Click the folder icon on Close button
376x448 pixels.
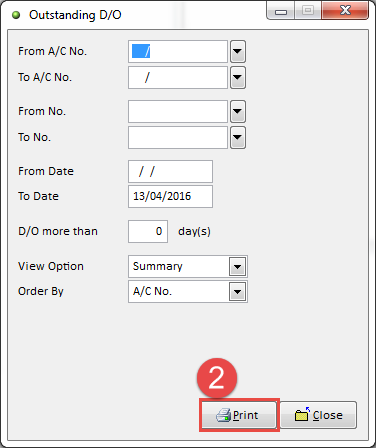[x=302, y=415]
